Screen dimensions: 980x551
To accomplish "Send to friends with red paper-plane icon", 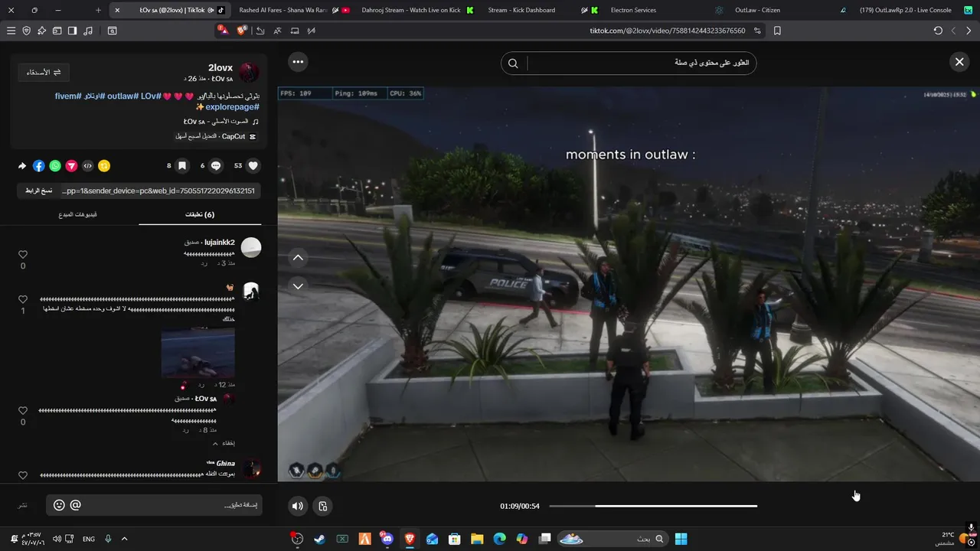I will pos(71,165).
